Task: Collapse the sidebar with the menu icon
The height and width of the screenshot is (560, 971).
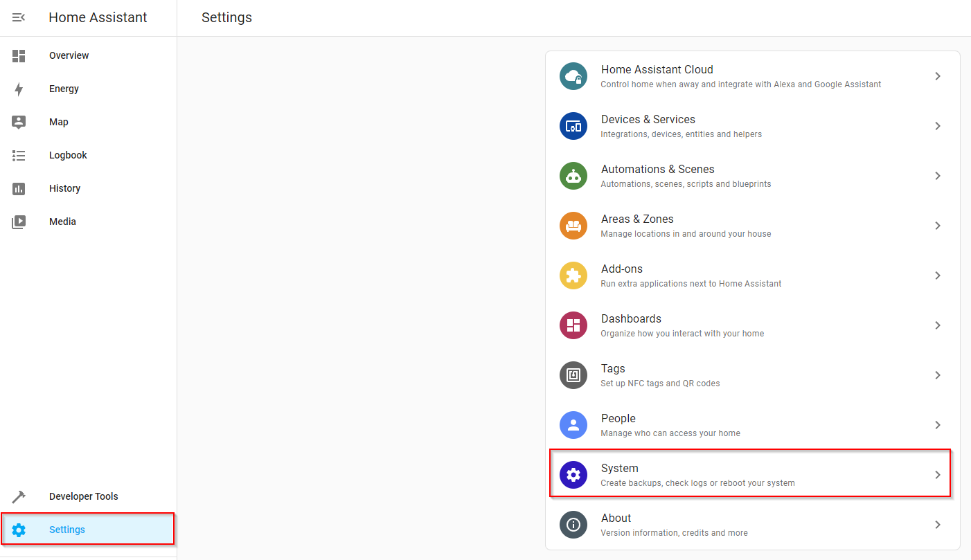Action: (x=19, y=17)
